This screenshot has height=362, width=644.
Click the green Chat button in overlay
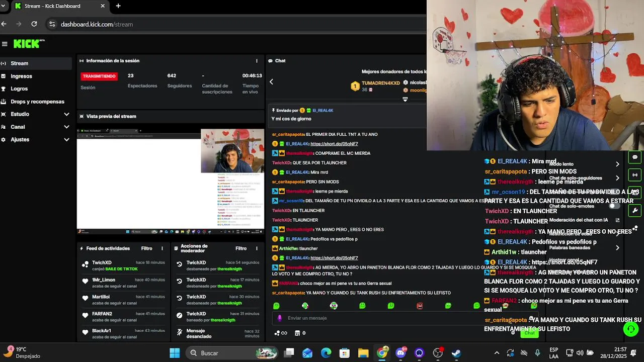pyautogui.click(x=529, y=333)
